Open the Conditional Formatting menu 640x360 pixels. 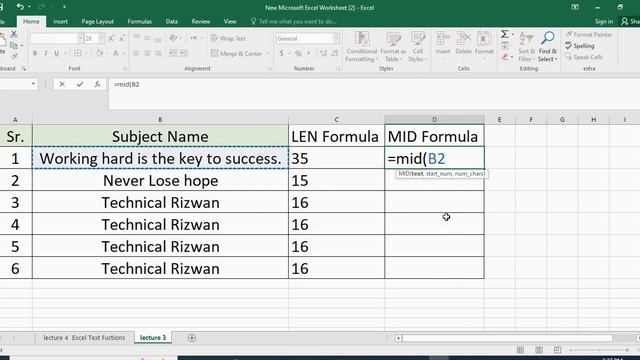pyautogui.click(x=361, y=47)
